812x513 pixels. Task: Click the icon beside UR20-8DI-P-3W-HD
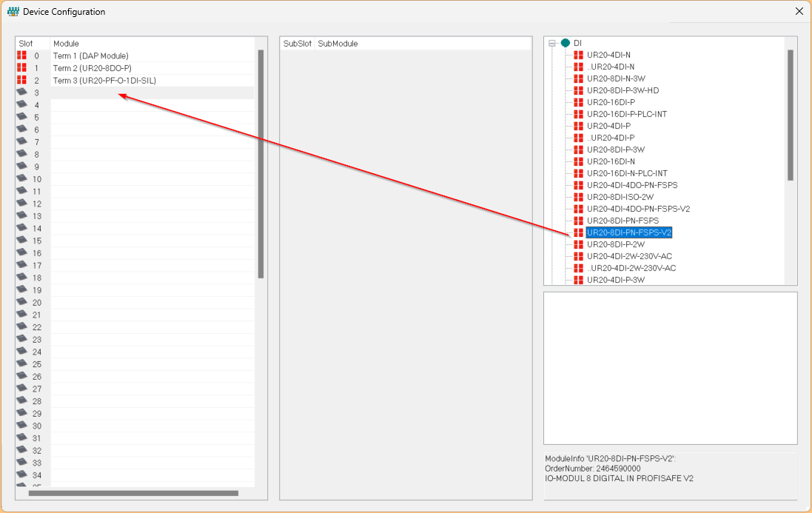tap(578, 90)
